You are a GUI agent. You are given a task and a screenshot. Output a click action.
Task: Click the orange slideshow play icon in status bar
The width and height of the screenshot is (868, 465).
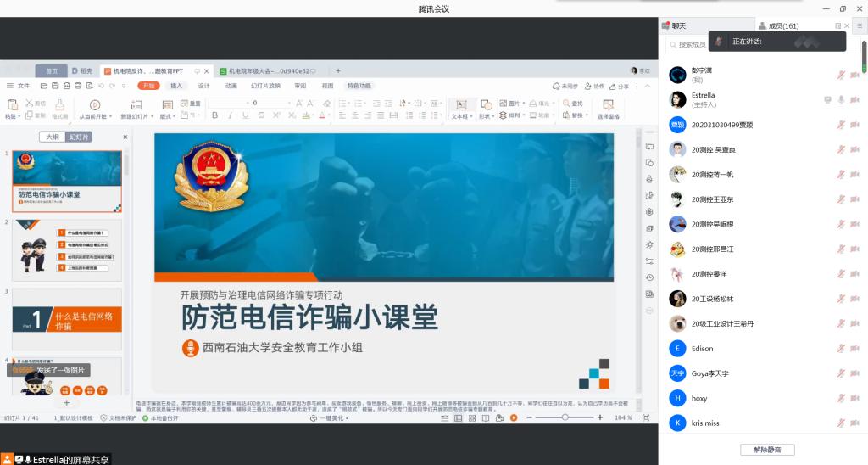click(514, 417)
